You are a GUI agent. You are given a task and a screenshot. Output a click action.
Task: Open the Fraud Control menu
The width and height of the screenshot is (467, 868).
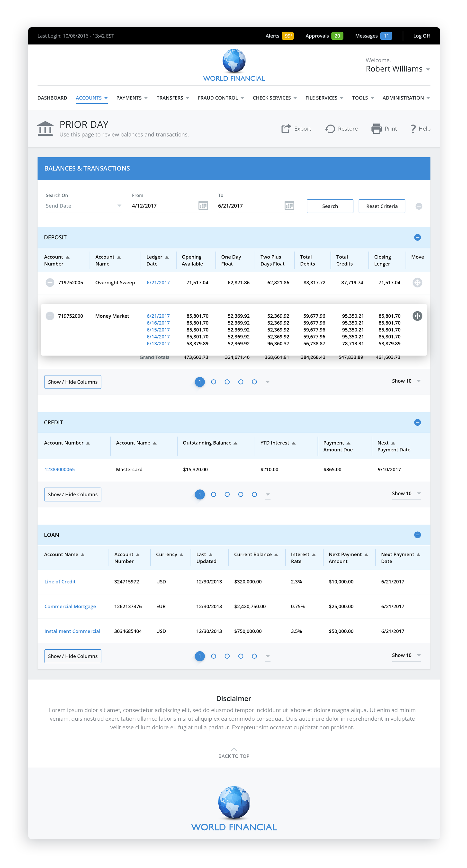tap(221, 98)
